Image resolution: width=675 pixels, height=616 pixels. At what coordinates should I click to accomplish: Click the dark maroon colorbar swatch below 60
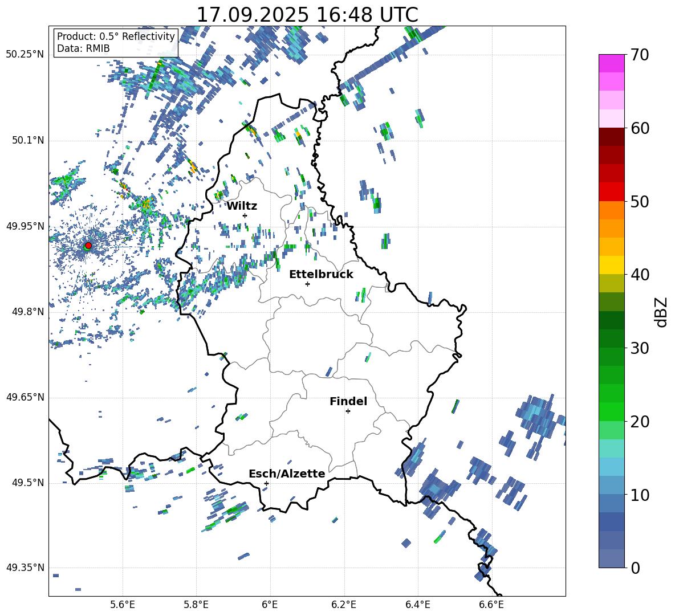point(612,137)
